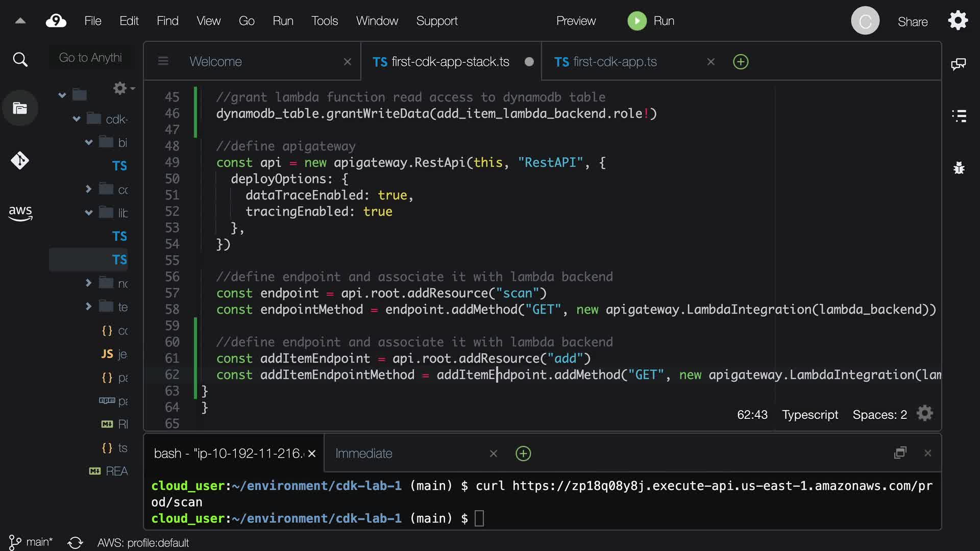The image size is (980, 551).
Task: Collapse the lib folder in file tree
Action: [x=88, y=213]
